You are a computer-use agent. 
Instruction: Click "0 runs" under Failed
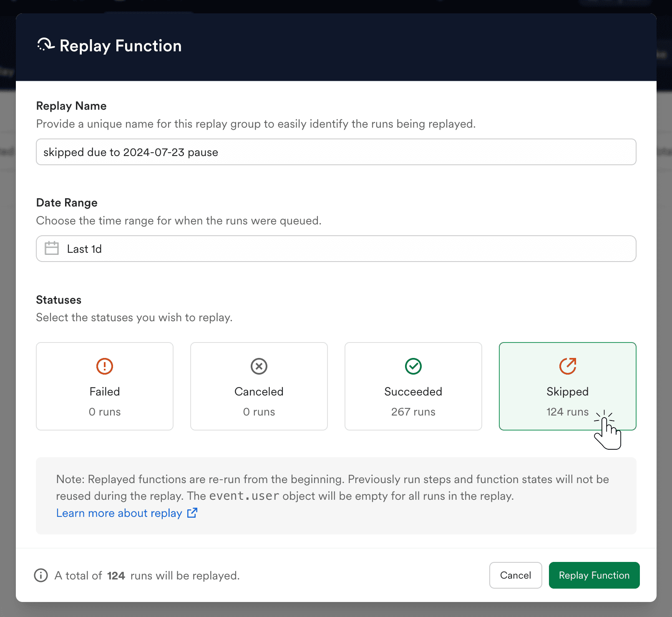pos(105,412)
